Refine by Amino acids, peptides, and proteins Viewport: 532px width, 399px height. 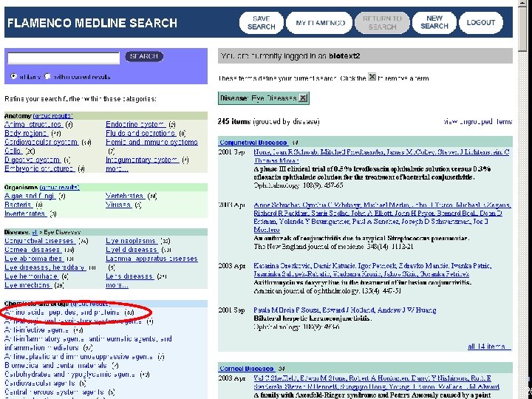[x=62, y=312]
